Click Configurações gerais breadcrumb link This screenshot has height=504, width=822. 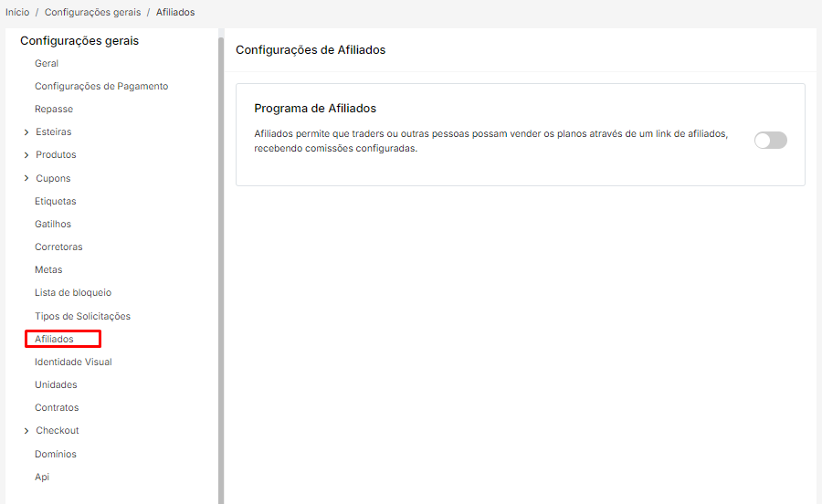pyautogui.click(x=92, y=13)
